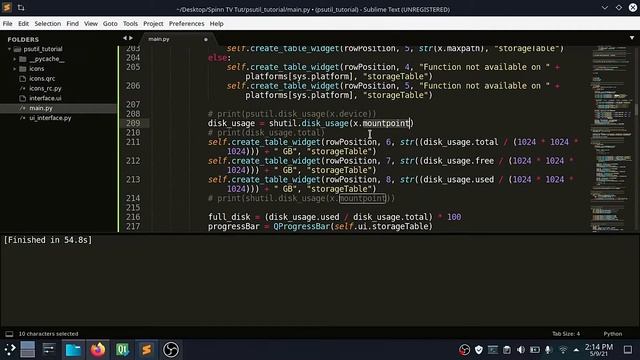Open the clipboard tray icon
Screen dimensions: 640x360
click(507, 350)
